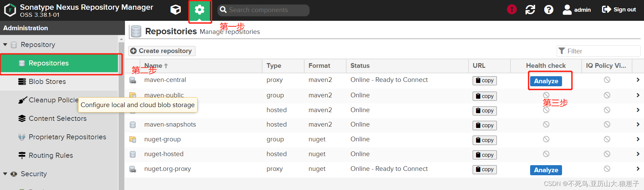
Task: Click nuget-group repository name
Action: [163, 139]
